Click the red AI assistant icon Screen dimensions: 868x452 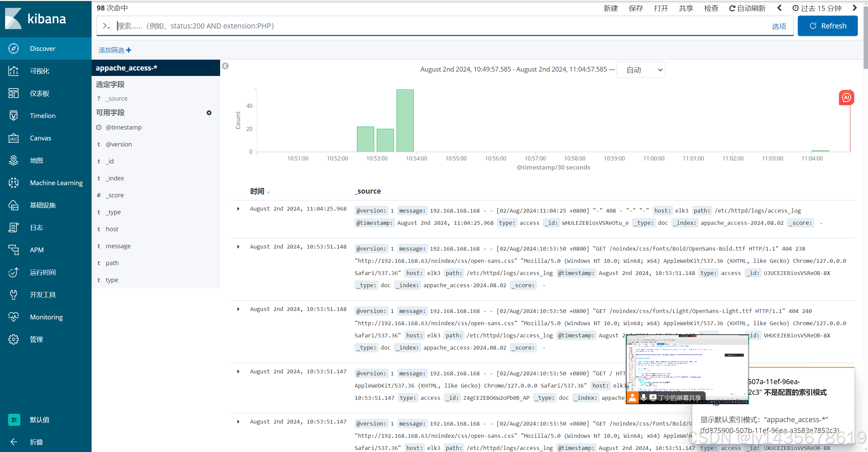(x=846, y=98)
